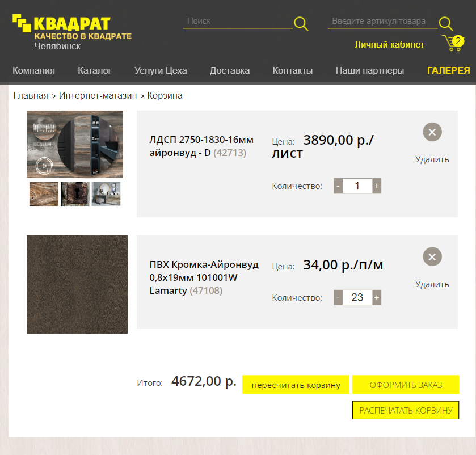Select the rusty keyhole thumbnail image
The image size is (476, 455).
coord(75,194)
